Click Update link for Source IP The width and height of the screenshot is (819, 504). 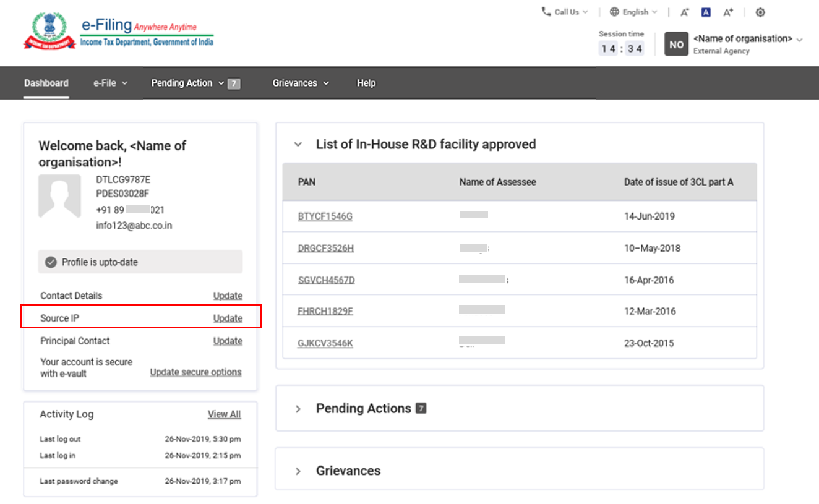click(x=228, y=318)
